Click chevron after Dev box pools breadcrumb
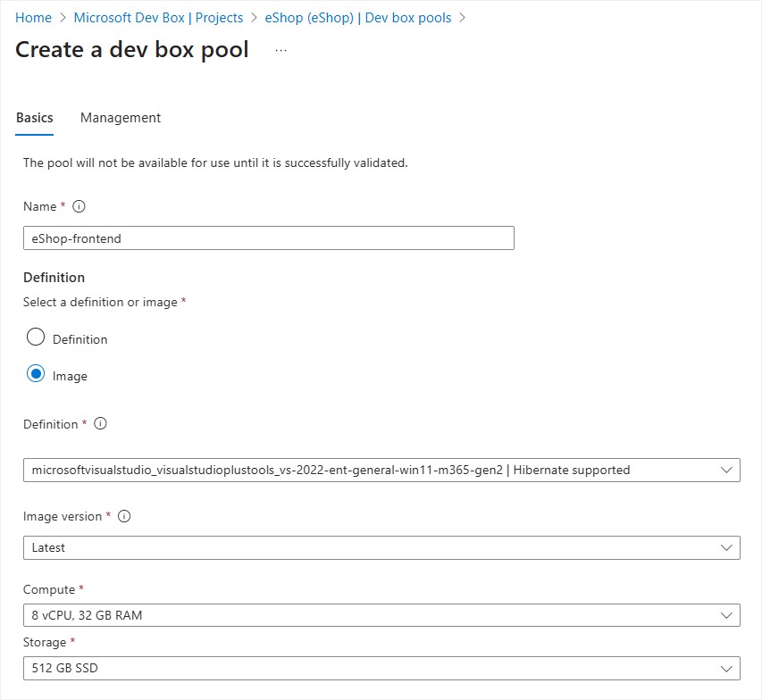Viewport: 762px width, 700px height. [x=462, y=18]
